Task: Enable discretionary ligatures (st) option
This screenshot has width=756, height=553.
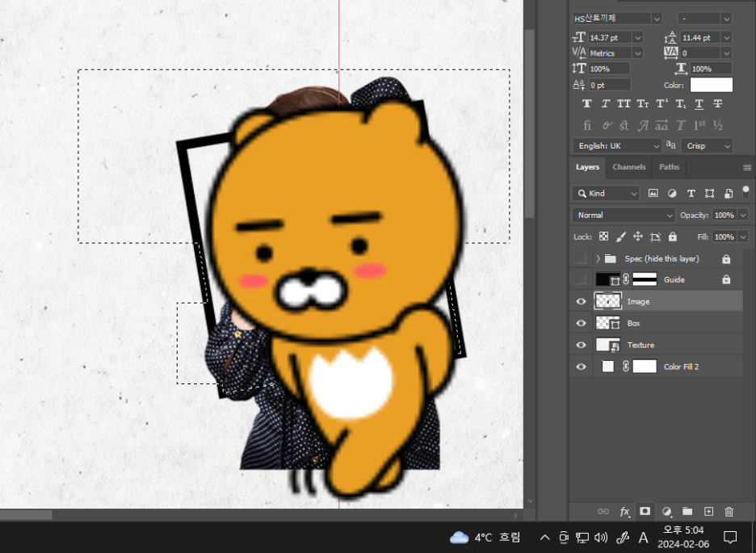Action: click(624, 126)
